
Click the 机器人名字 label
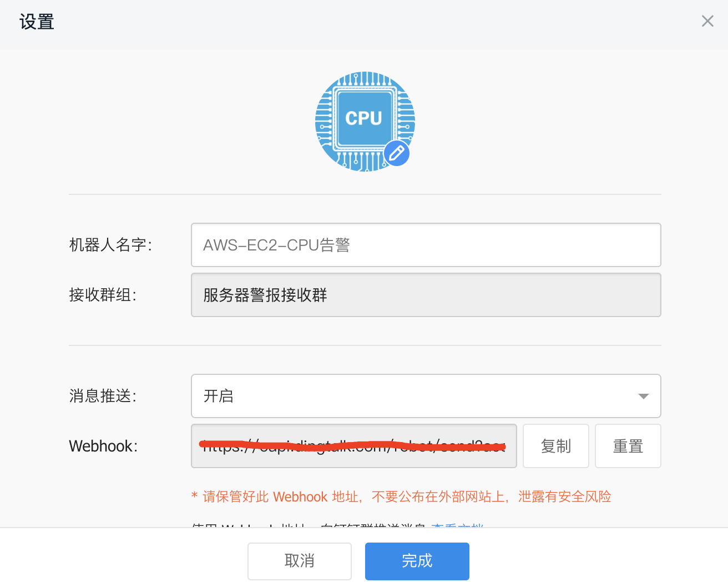[x=110, y=245]
